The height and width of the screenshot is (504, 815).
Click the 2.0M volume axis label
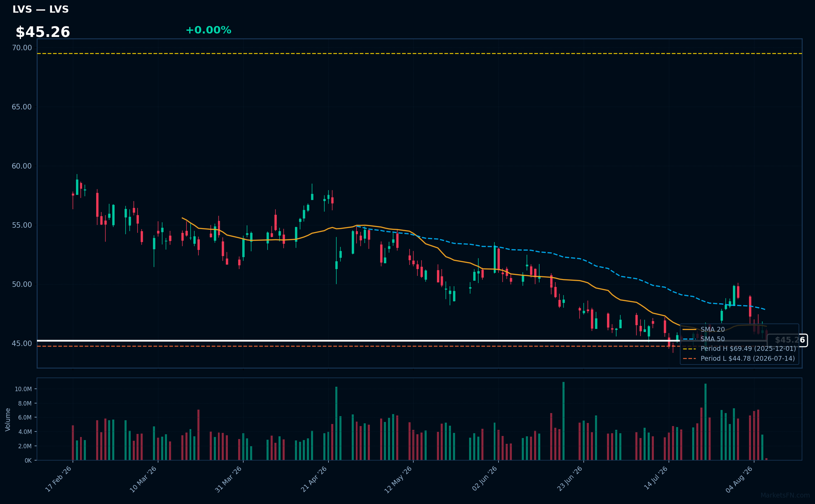(25, 446)
